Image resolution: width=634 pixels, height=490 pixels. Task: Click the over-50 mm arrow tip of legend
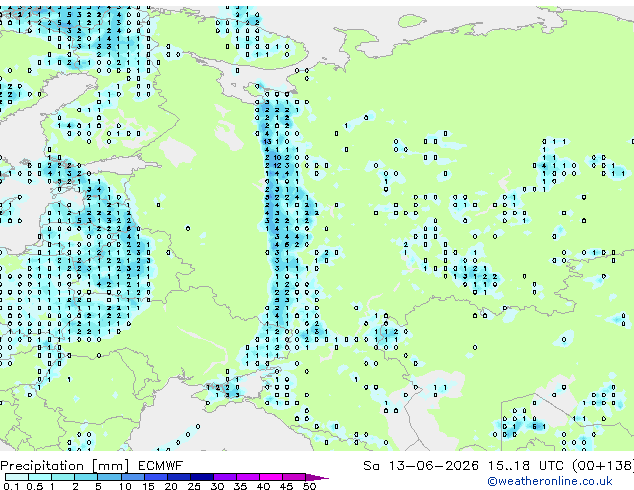pos(317,477)
